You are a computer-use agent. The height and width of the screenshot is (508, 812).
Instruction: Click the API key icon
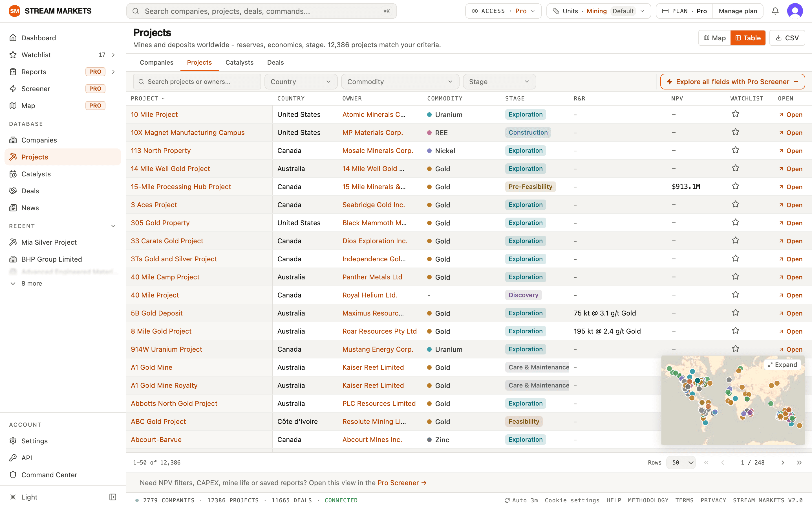(13, 457)
